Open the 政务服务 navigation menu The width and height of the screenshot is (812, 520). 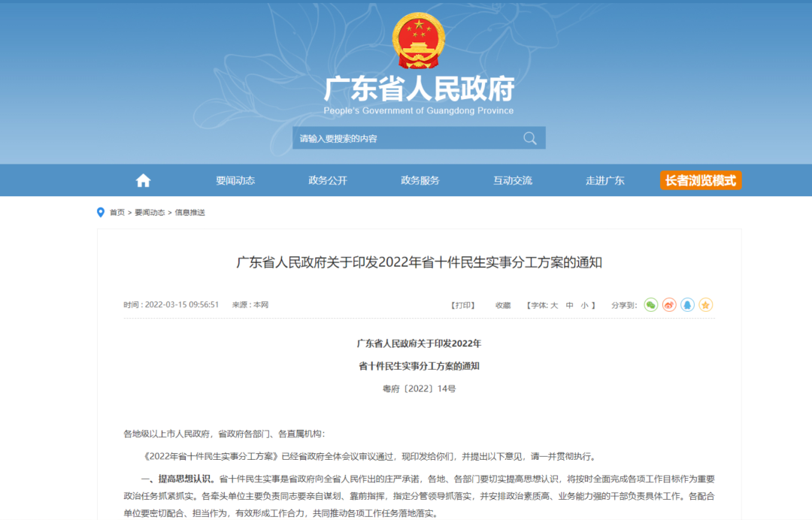click(420, 180)
